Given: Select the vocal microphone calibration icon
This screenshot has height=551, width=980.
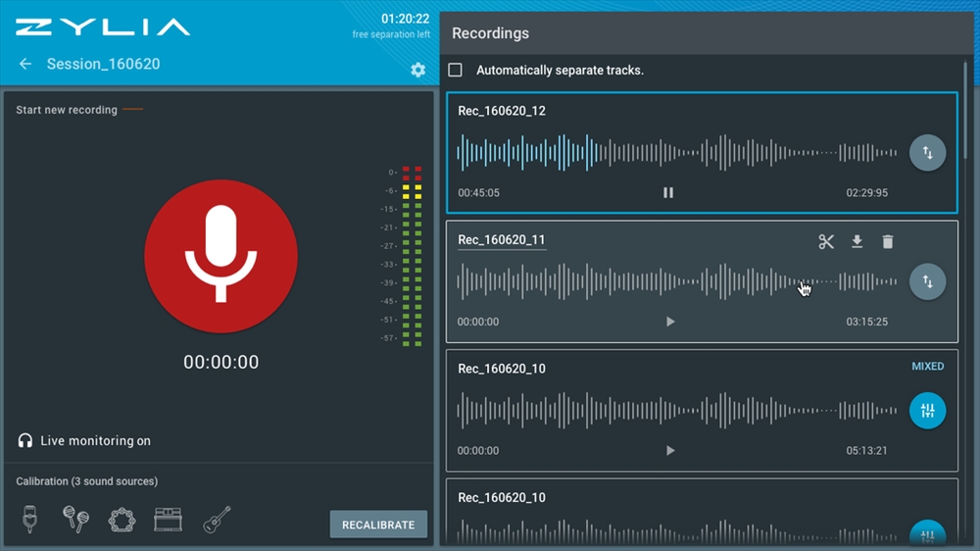Looking at the screenshot, I should [29, 519].
